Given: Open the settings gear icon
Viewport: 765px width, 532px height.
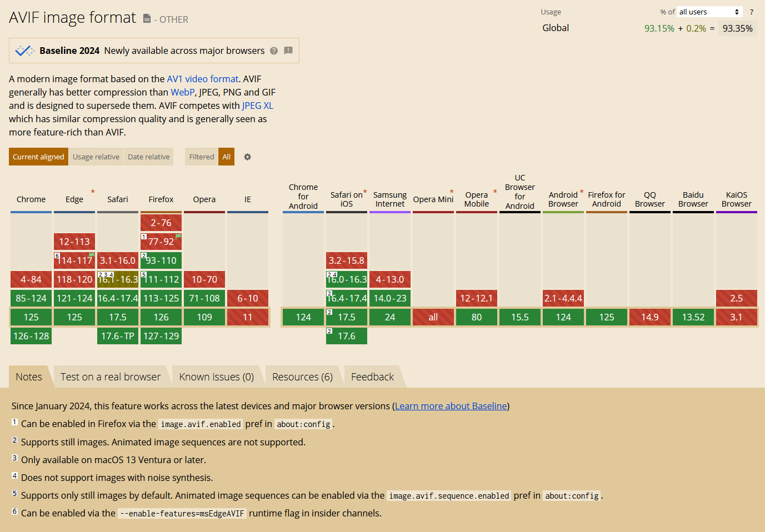Looking at the screenshot, I should click(x=248, y=157).
